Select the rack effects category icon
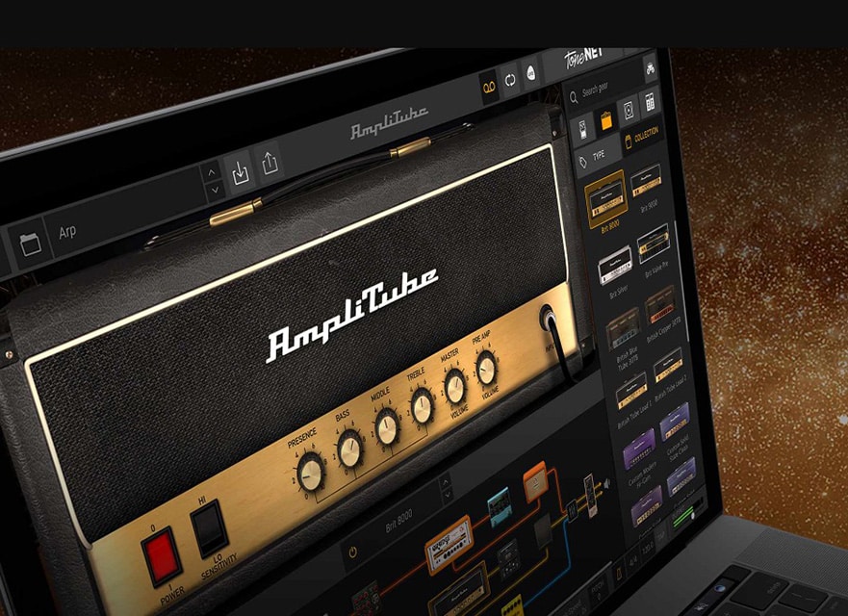The width and height of the screenshot is (848, 616). click(x=649, y=102)
